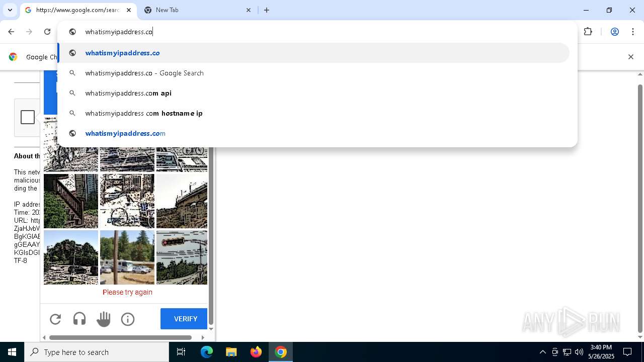Open the Extensions puzzle icon
This screenshot has width=644, height=362.
[588, 32]
